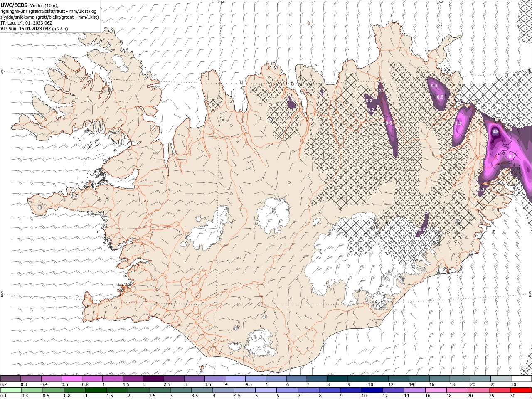Click the 'VT: Sun. 15.01.2023 04Z (+22 h)' line
This screenshot has width=532, height=399.
click(34, 29)
